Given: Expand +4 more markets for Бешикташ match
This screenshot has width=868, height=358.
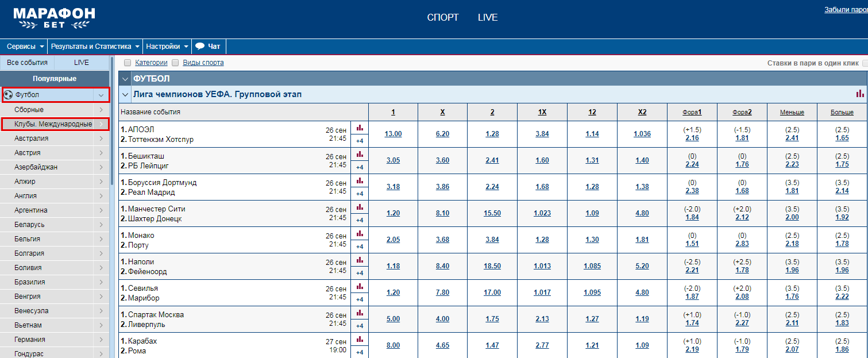Looking at the screenshot, I should click(360, 167).
